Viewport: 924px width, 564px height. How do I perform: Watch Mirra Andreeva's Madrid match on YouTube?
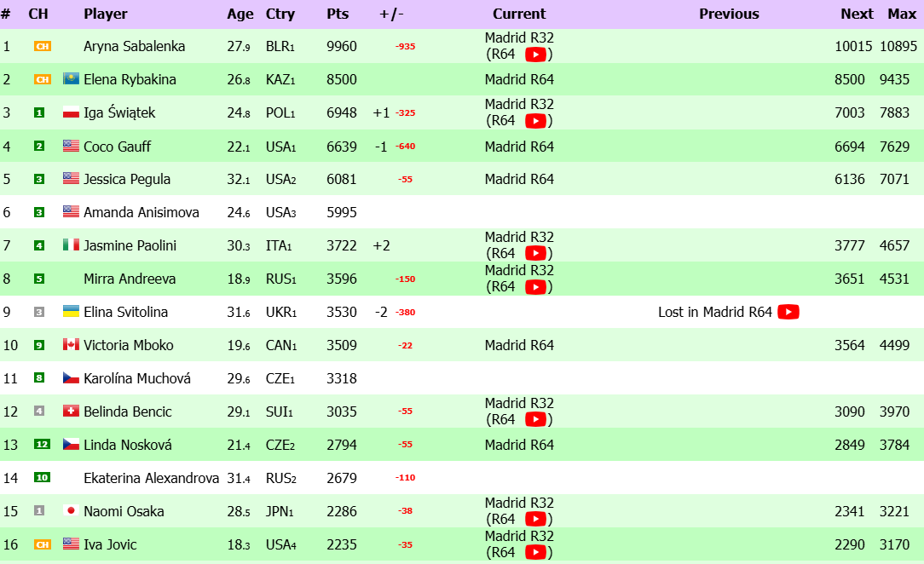535,286
